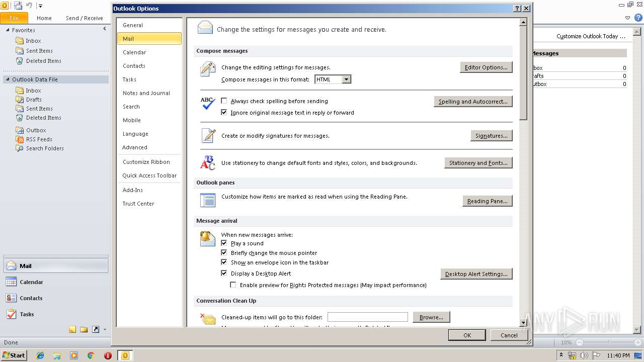Uncheck Briefly change the mouse pointer
Screen dimensions: 644x362
[224, 253]
